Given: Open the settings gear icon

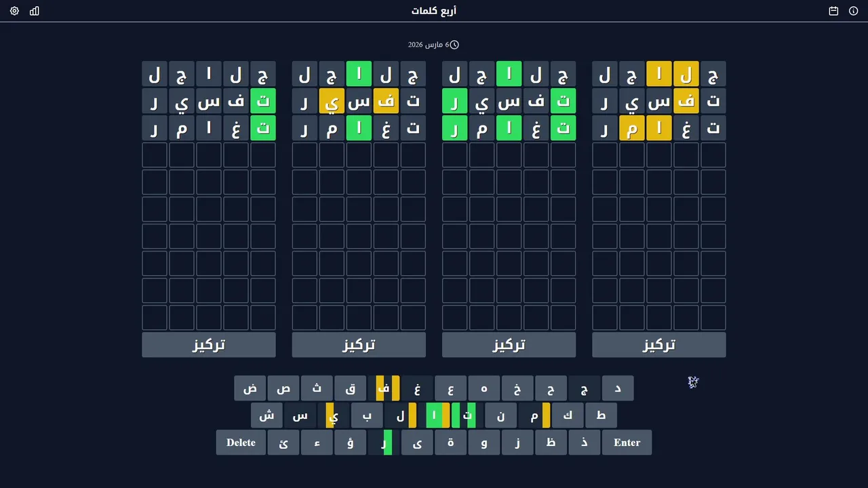Looking at the screenshot, I should [14, 11].
